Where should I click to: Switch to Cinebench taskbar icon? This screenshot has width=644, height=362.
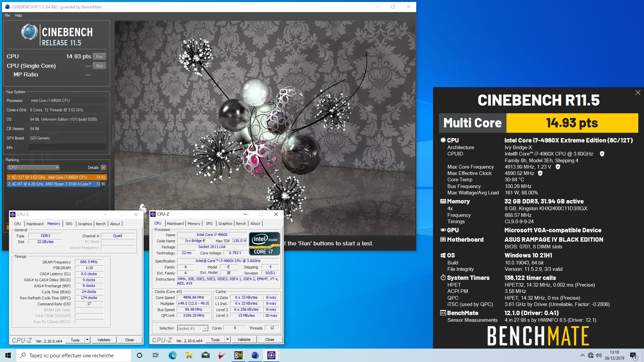tap(255, 355)
